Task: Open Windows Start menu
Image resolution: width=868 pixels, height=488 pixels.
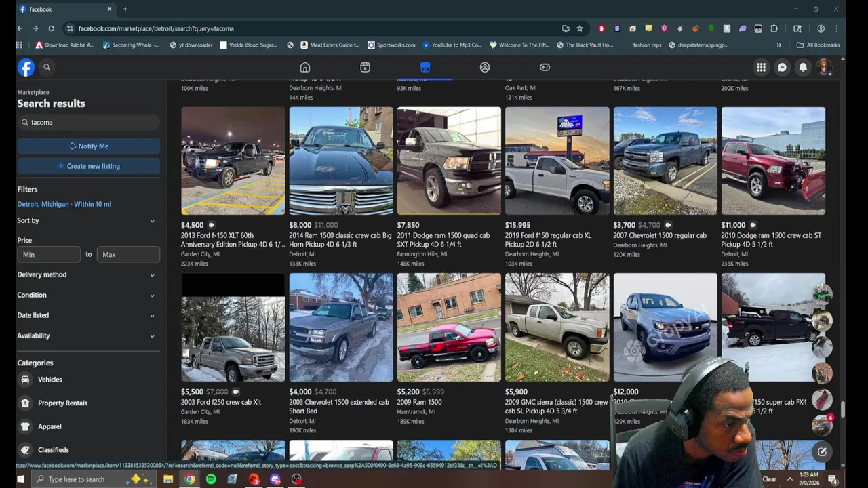Action: (20, 479)
